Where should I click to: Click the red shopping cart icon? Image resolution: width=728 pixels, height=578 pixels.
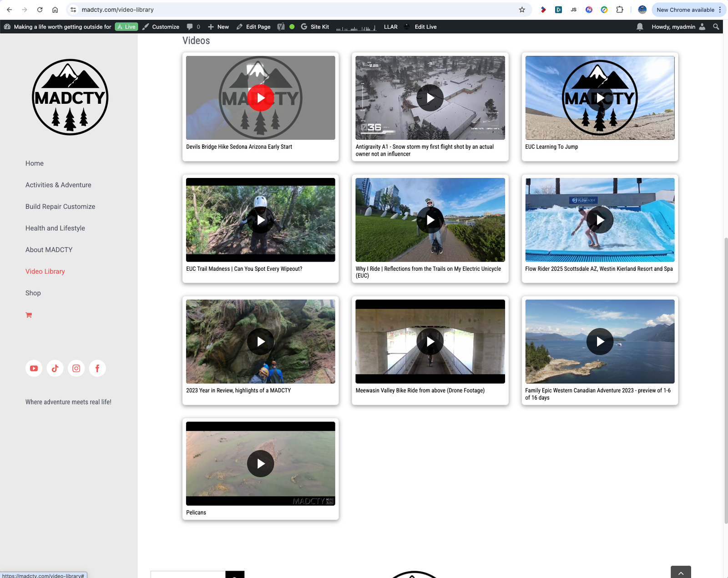(x=29, y=315)
